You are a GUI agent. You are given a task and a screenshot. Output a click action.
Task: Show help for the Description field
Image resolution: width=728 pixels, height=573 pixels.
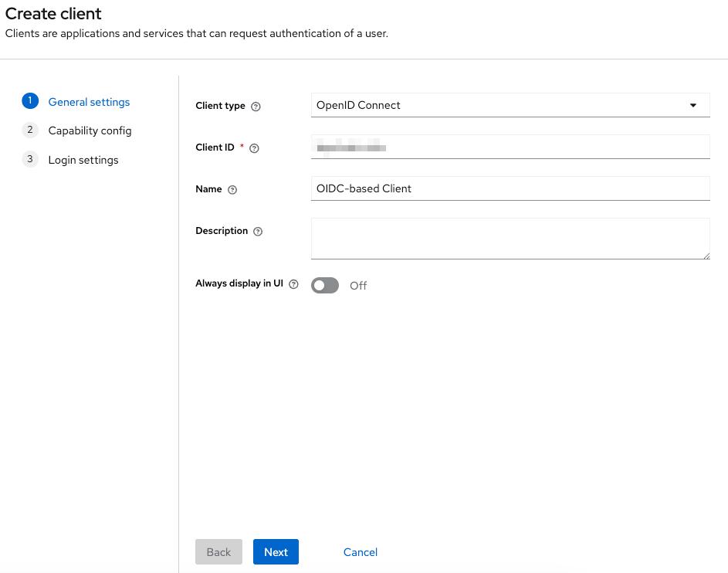[258, 232]
